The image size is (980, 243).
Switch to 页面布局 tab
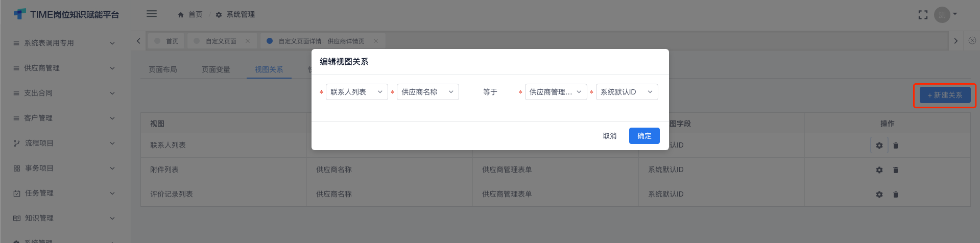point(163,69)
